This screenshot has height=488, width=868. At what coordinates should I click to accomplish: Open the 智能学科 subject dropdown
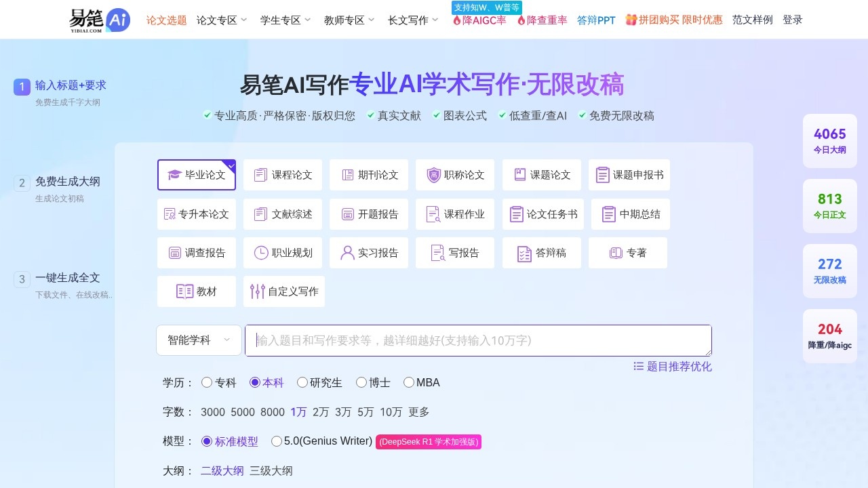(198, 340)
